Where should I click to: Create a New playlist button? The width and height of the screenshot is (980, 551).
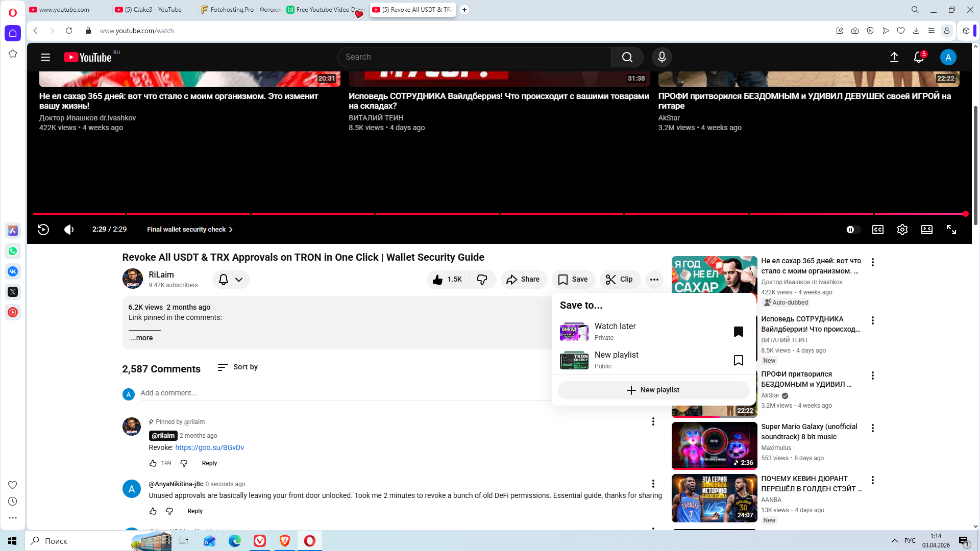[x=653, y=390]
